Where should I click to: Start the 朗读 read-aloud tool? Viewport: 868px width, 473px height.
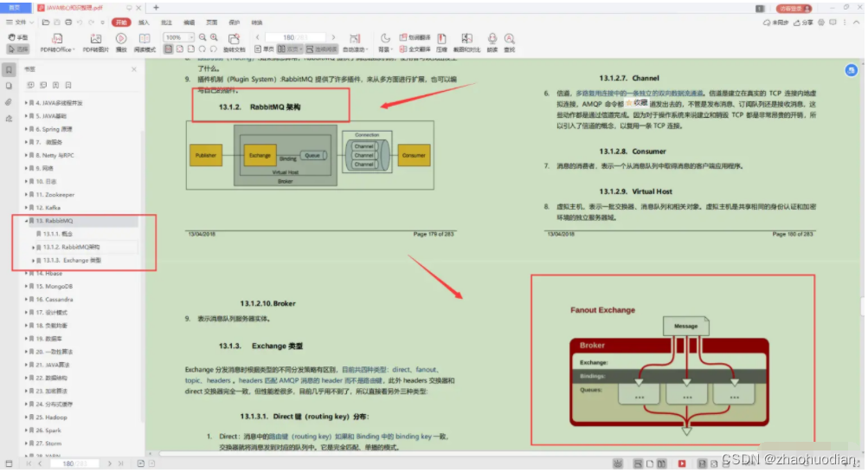(492, 42)
